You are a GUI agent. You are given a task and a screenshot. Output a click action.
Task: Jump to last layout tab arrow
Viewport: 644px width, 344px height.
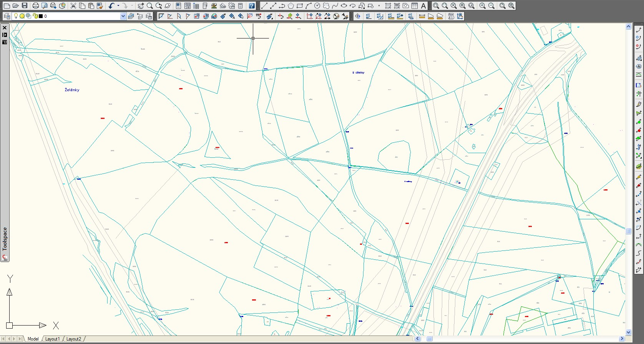click(20, 339)
